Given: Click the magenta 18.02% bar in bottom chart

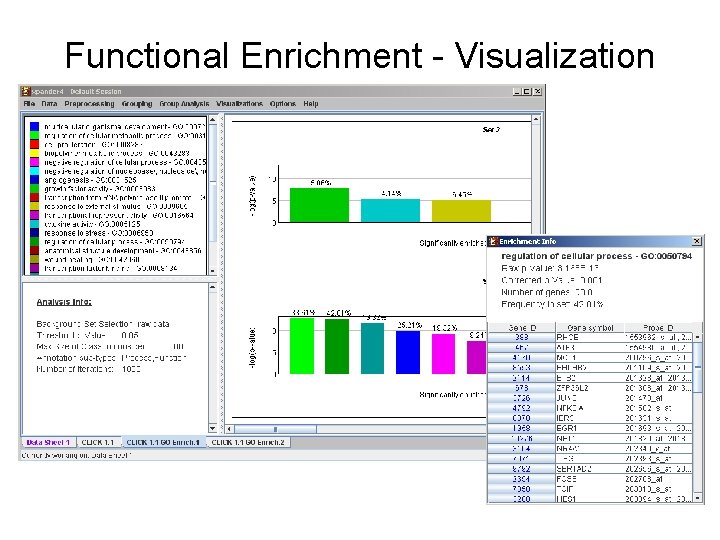Looking at the screenshot, I should (x=443, y=354).
